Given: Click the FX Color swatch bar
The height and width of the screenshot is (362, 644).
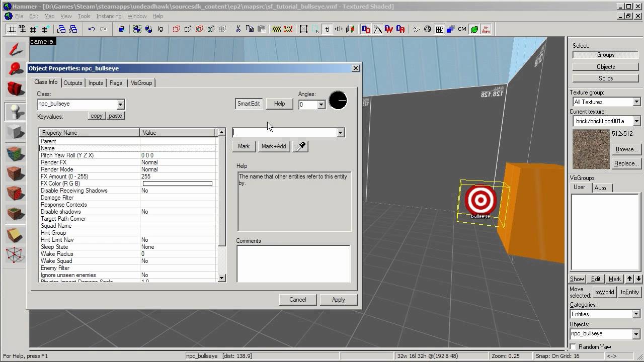Looking at the screenshot, I should click(x=178, y=184).
